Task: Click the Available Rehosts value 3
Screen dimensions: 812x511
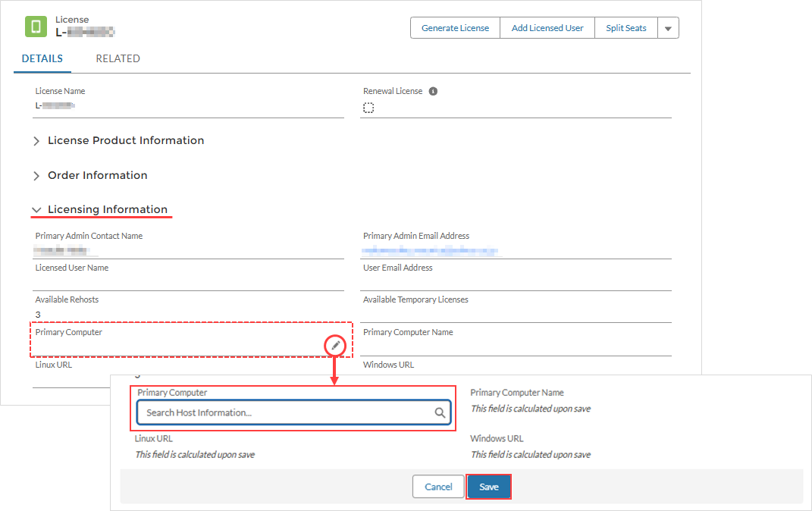Action: pyautogui.click(x=38, y=314)
